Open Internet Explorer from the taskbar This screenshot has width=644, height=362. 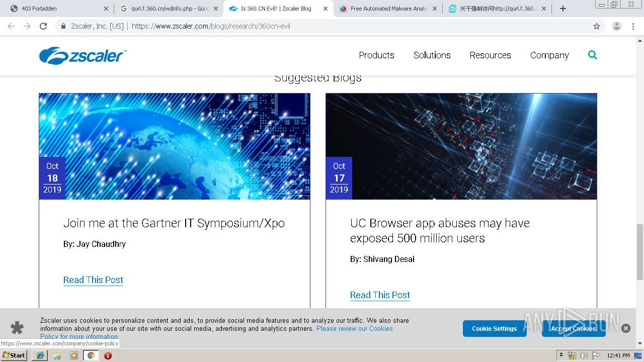40,355
